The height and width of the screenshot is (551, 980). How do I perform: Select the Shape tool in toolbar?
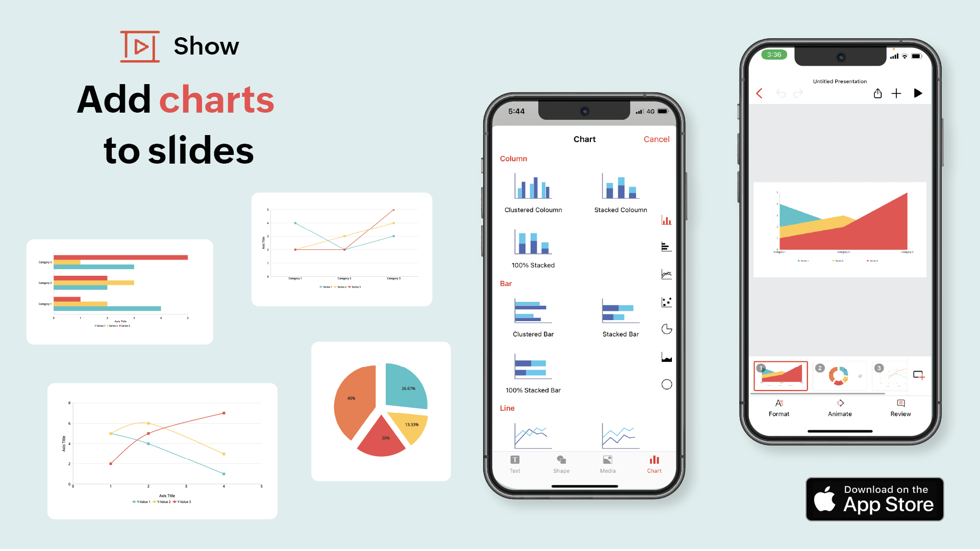pyautogui.click(x=560, y=463)
